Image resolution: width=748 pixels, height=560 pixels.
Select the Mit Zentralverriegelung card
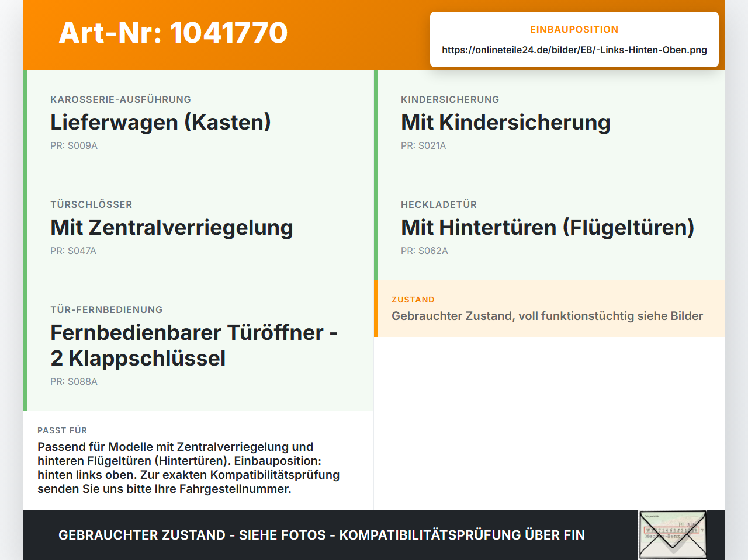click(199, 228)
